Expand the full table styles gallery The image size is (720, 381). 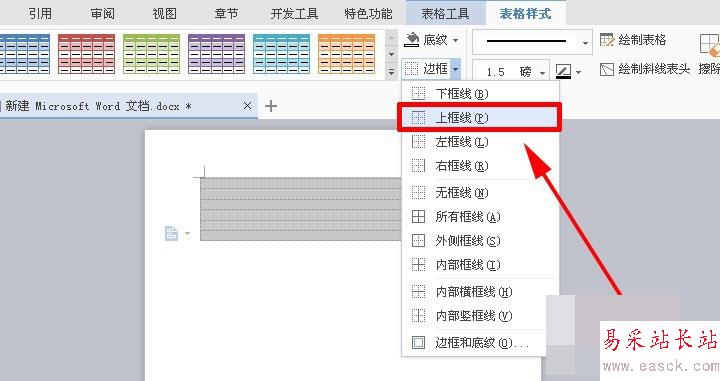pos(391,72)
